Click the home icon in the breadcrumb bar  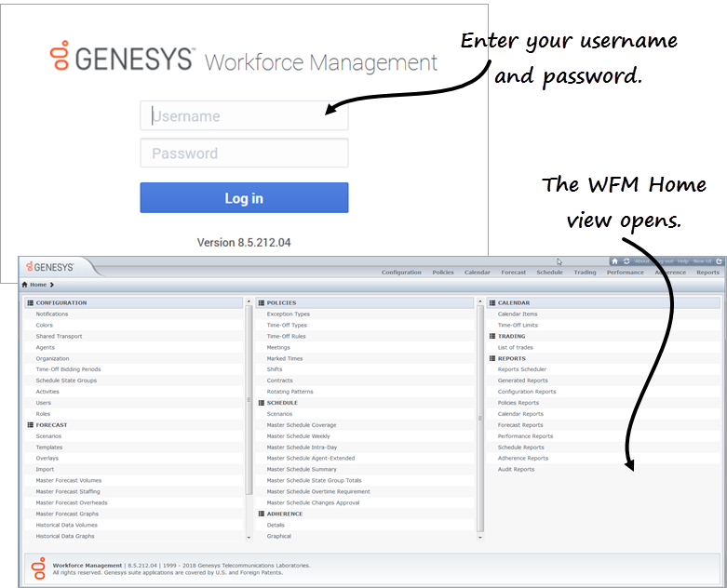pos(24,285)
